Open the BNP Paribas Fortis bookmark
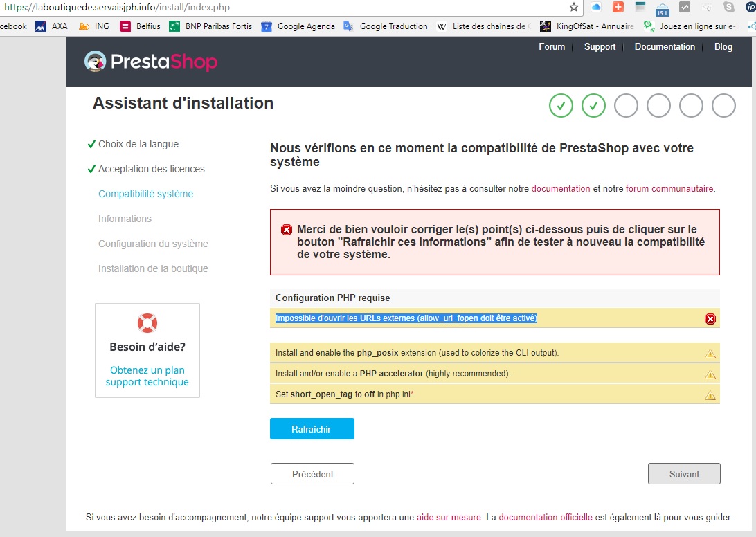Image resolution: width=756 pixels, height=537 pixels. (210, 26)
